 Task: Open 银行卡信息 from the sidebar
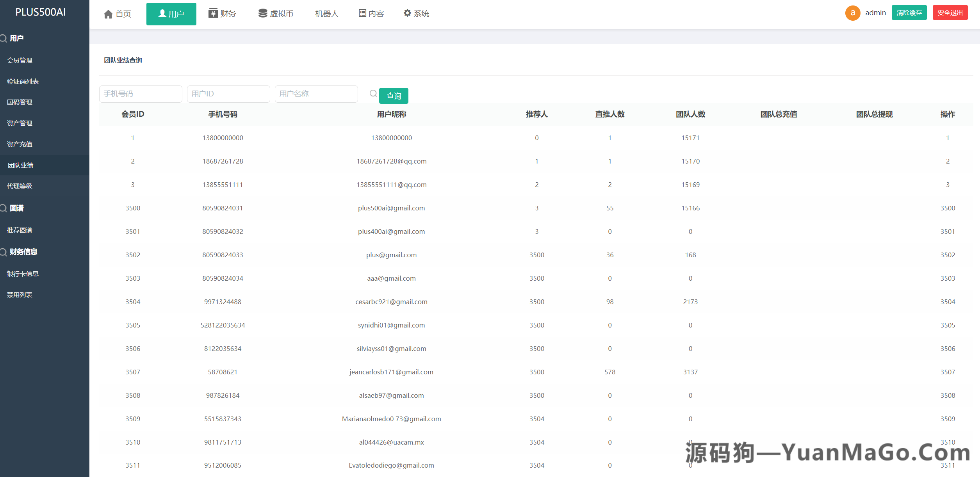[x=22, y=274]
